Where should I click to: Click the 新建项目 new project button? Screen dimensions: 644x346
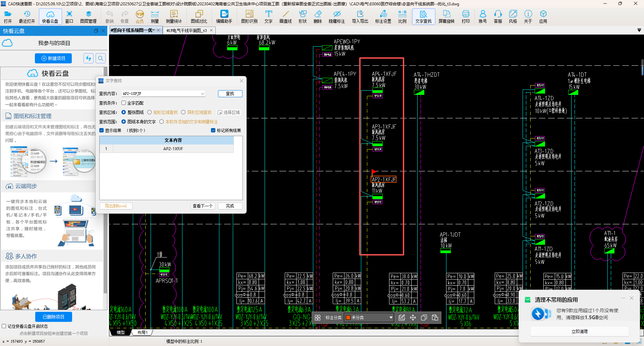[x=53, y=58]
